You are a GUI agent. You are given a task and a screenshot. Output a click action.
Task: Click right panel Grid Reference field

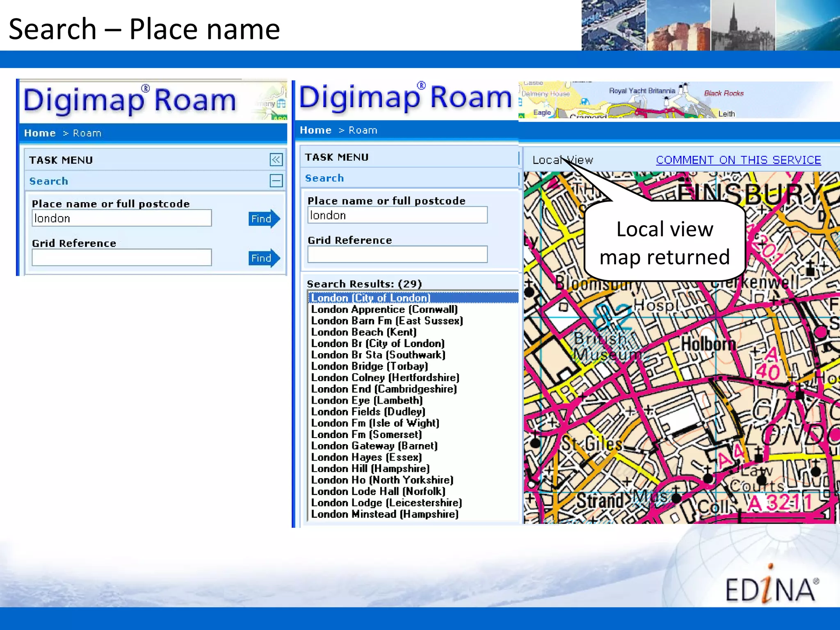pyautogui.click(x=397, y=255)
